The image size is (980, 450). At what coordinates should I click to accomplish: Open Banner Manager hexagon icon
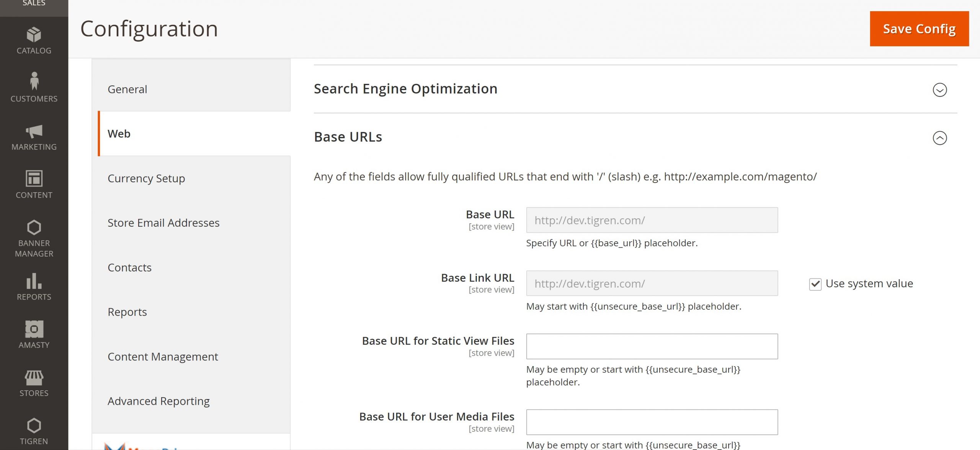34,227
